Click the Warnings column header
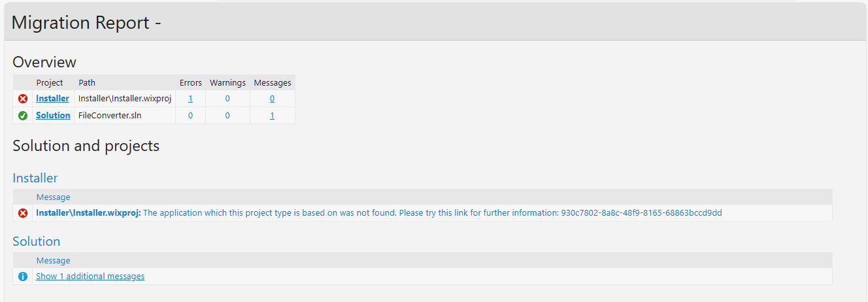The image size is (868, 302). pos(227,83)
